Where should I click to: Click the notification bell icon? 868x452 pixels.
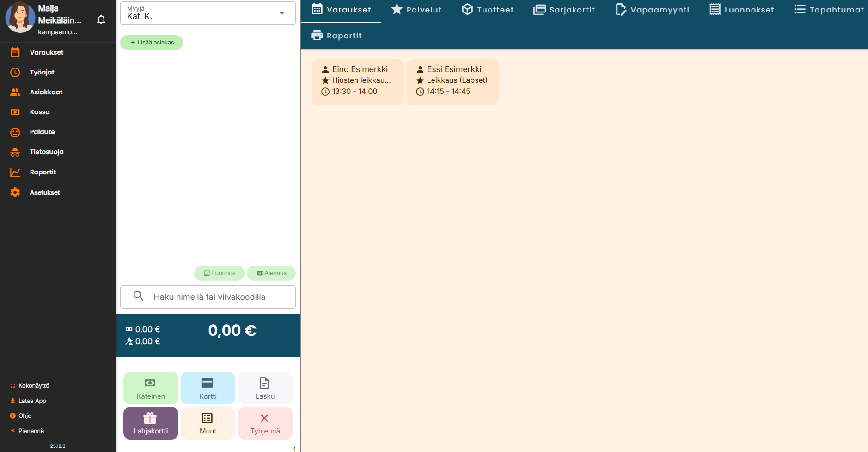[x=101, y=19]
